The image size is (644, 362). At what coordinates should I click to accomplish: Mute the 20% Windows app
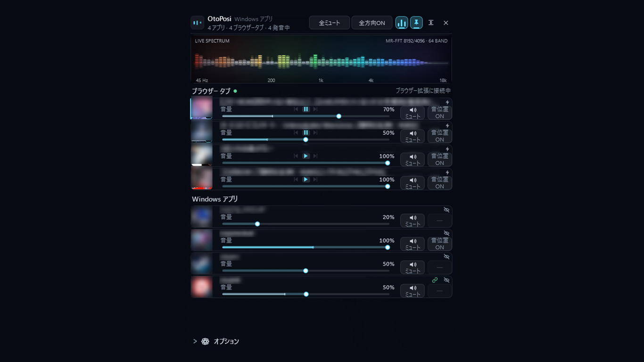click(413, 220)
